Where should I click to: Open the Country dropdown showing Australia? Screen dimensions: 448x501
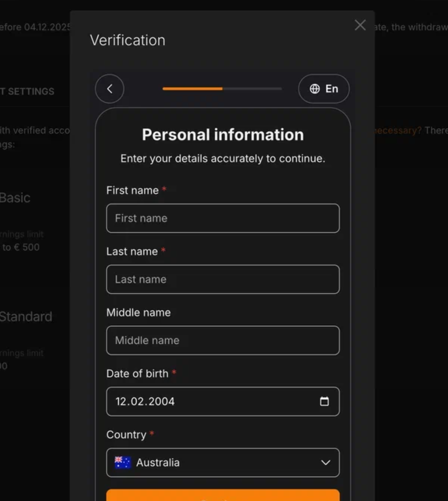(x=223, y=463)
